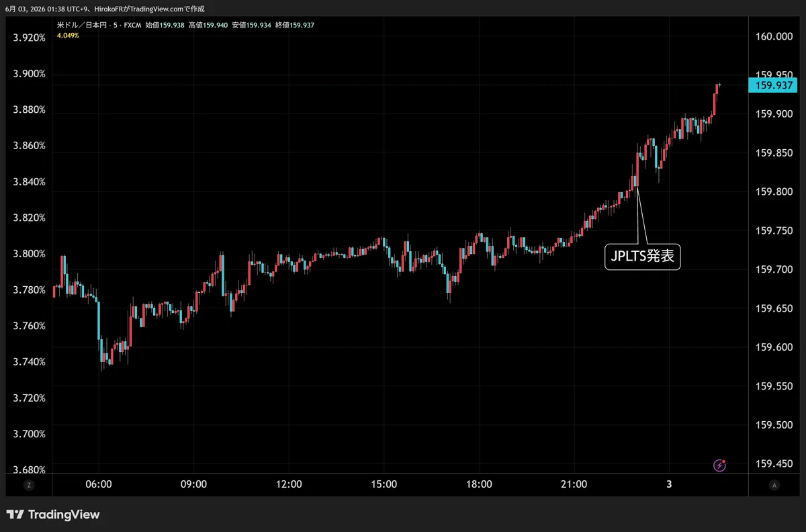Click the 159.650 price axis label

pos(774,308)
